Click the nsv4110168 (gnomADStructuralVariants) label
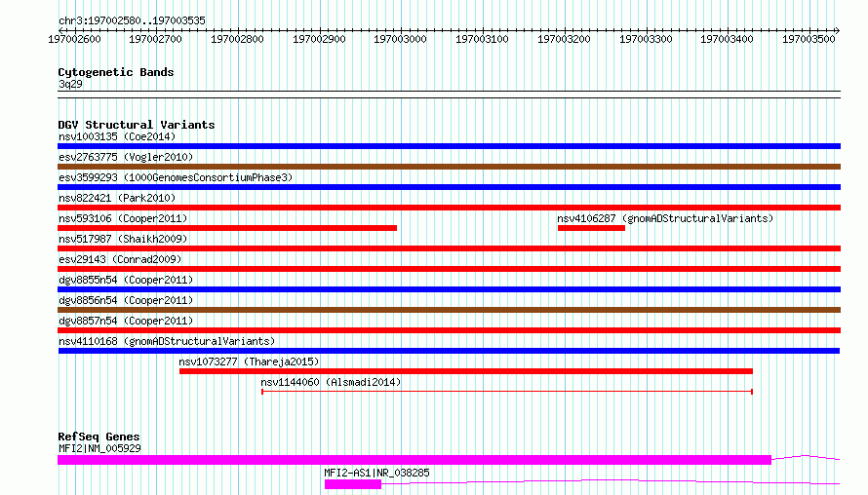 167,341
